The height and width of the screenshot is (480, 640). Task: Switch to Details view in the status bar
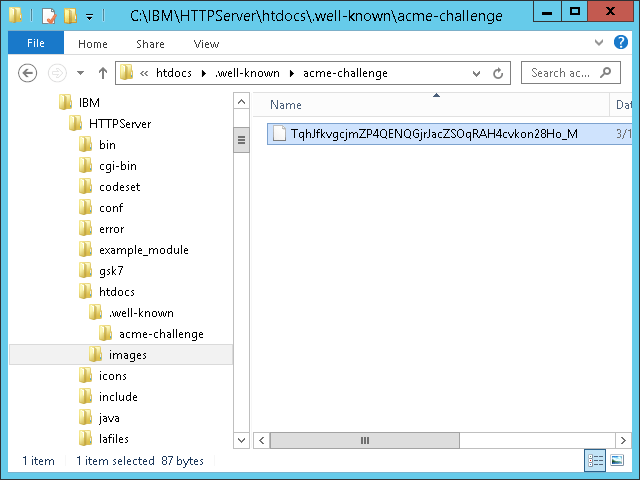pyautogui.click(x=596, y=460)
